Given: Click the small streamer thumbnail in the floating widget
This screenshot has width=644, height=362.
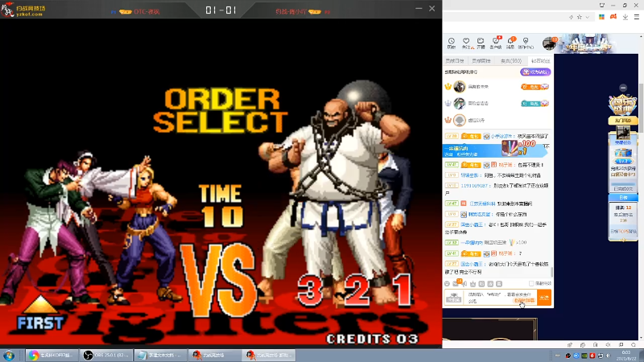Looking at the screenshot, I should point(623,133).
